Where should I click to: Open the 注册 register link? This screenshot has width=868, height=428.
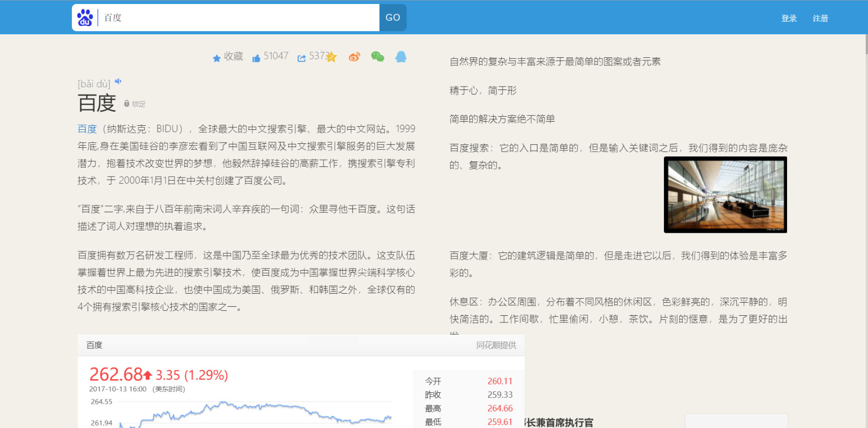coord(820,18)
